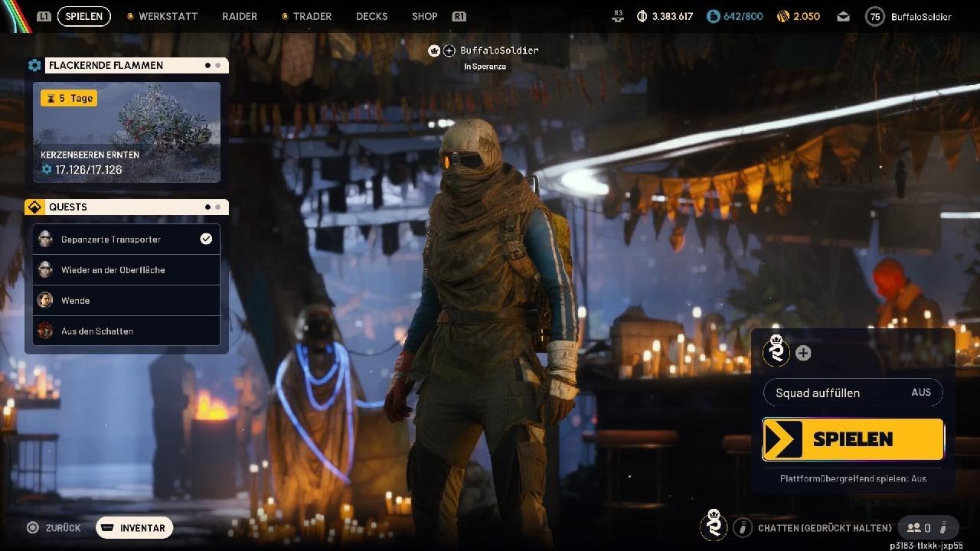Click the squad leader avatar in squad panel

pyautogui.click(x=777, y=351)
